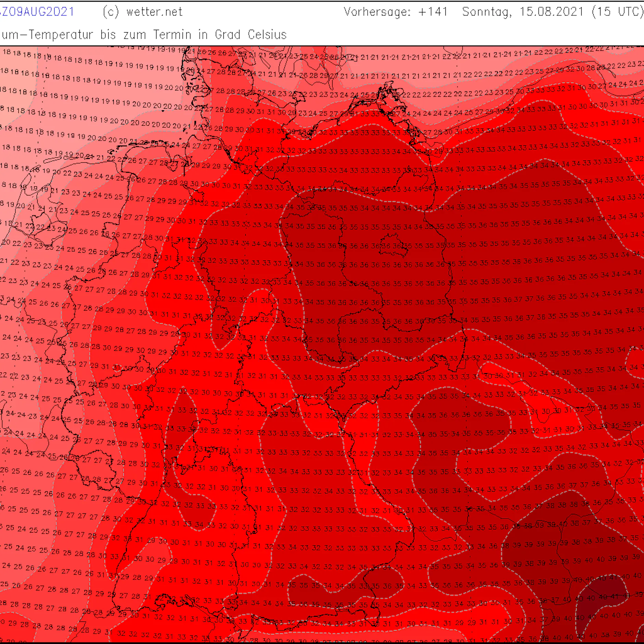Screen dimensions: 644x644
Task: Click the "Vorhersage:" forecast label
Action: click(377, 12)
